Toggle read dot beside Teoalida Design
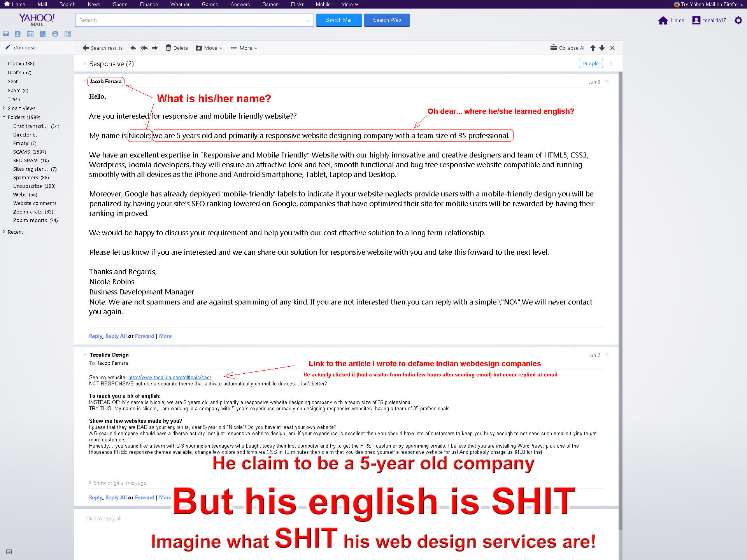Viewport: 747px width, 560px height. click(85, 355)
